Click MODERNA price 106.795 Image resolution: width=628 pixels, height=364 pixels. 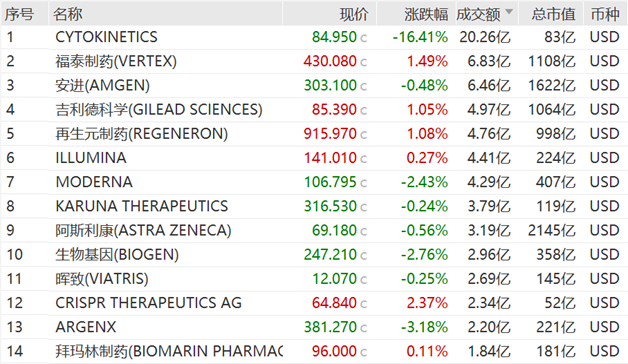tap(330, 182)
